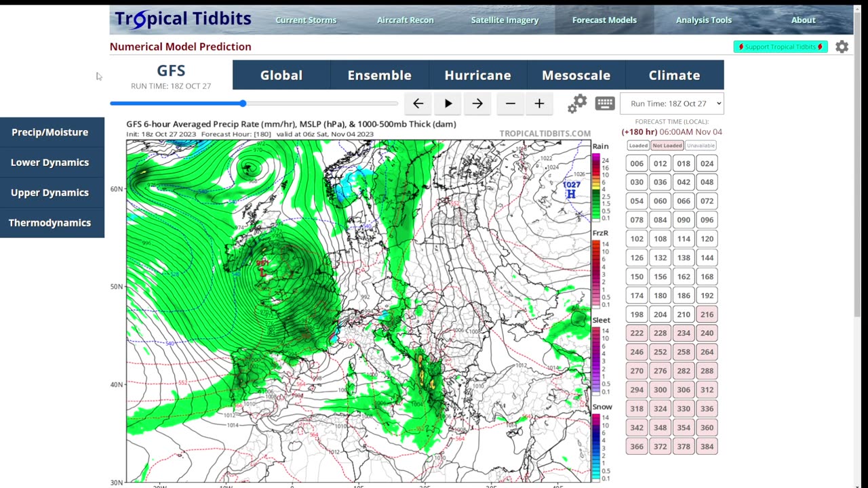Step back one forecast frame with left arrow
Image resolution: width=868 pixels, height=488 pixels.
[418, 104]
